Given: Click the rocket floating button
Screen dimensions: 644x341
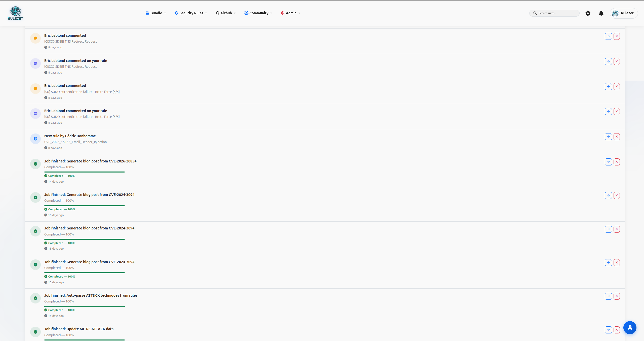Looking at the screenshot, I should (630, 327).
